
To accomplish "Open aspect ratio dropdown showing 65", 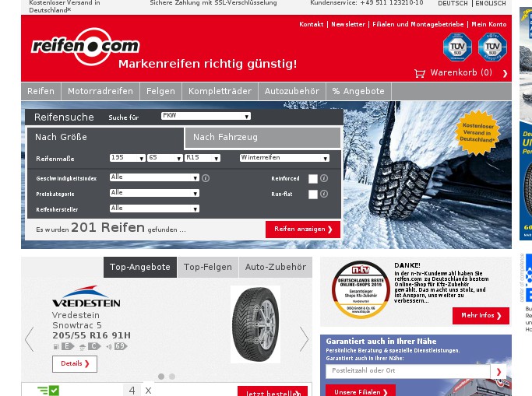I will tap(164, 158).
